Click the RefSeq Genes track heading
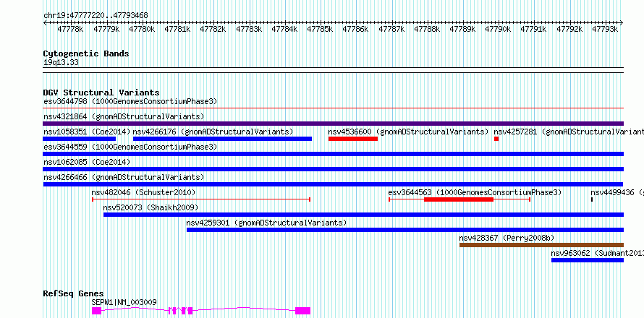The height and width of the screenshot is (318, 644). 74,294
